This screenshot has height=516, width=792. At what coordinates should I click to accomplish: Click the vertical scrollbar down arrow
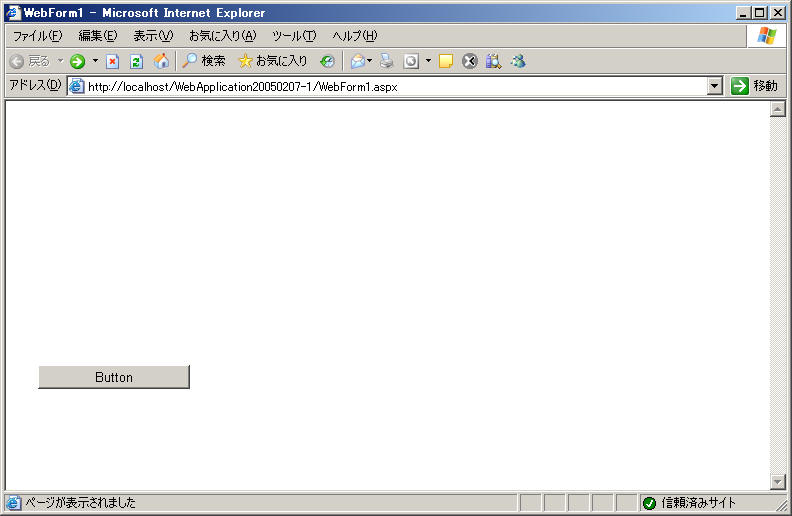coord(778,482)
